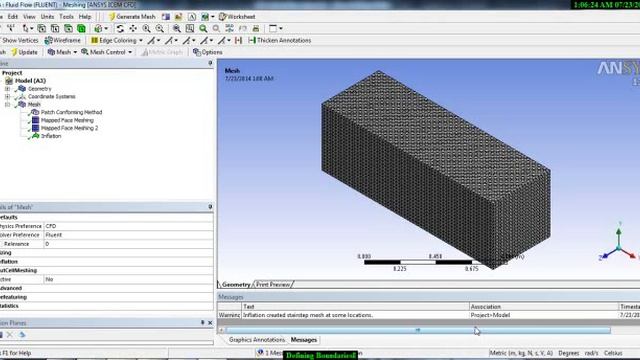
Task: Open the View menu
Action: (29, 17)
